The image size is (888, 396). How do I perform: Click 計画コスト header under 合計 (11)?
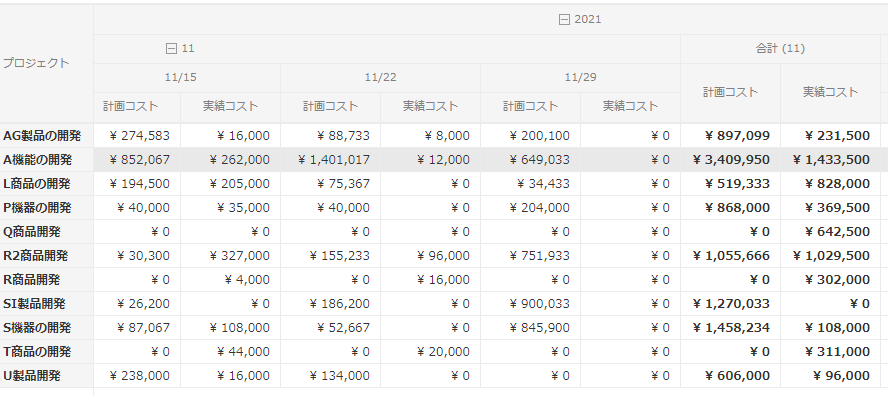point(731,92)
